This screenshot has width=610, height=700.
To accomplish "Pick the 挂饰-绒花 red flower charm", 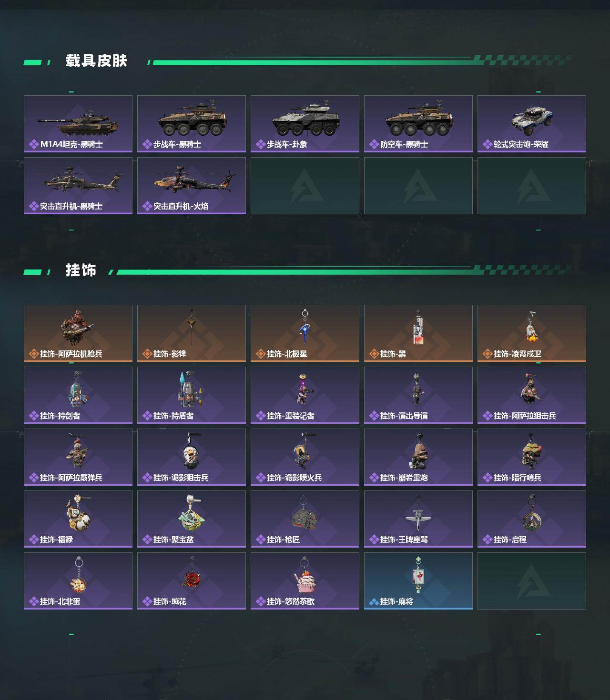I will pos(192,581).
